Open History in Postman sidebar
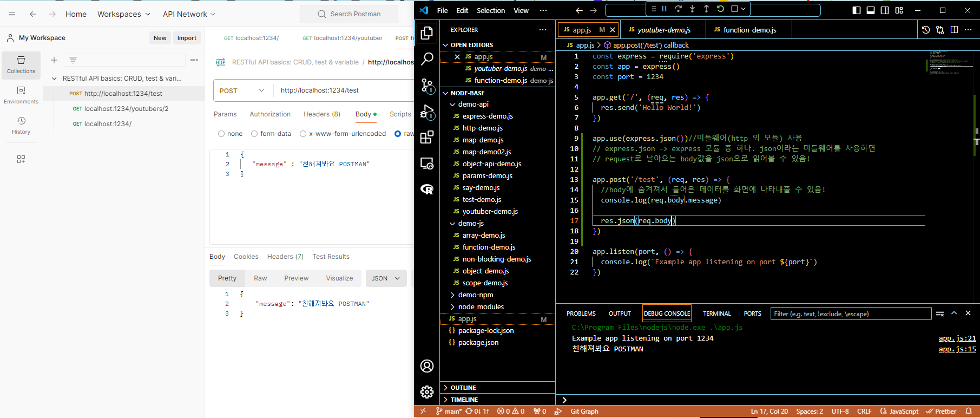Screen dimensions: 980x418 point(21,126)
